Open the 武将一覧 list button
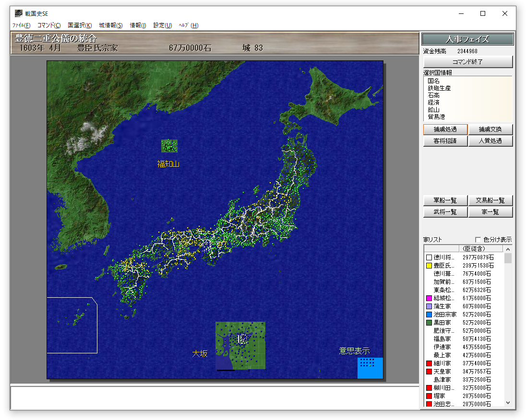The width and height of the screenshot is (526, 420). coord(445,212)
